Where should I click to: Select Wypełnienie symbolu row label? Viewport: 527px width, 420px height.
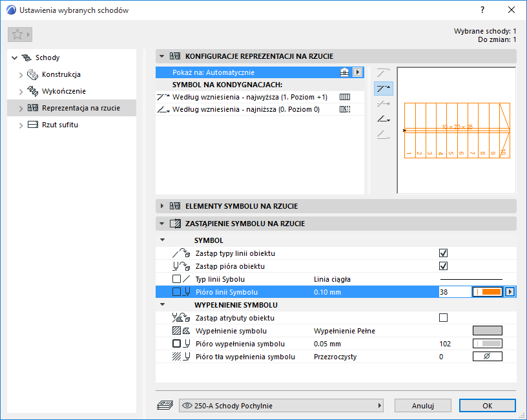point(231,331)
